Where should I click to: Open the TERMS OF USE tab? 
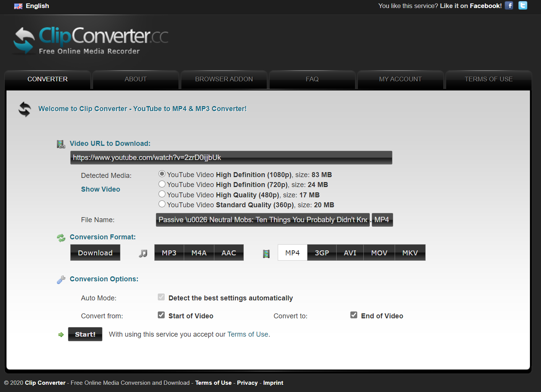[x=489, y=79]
